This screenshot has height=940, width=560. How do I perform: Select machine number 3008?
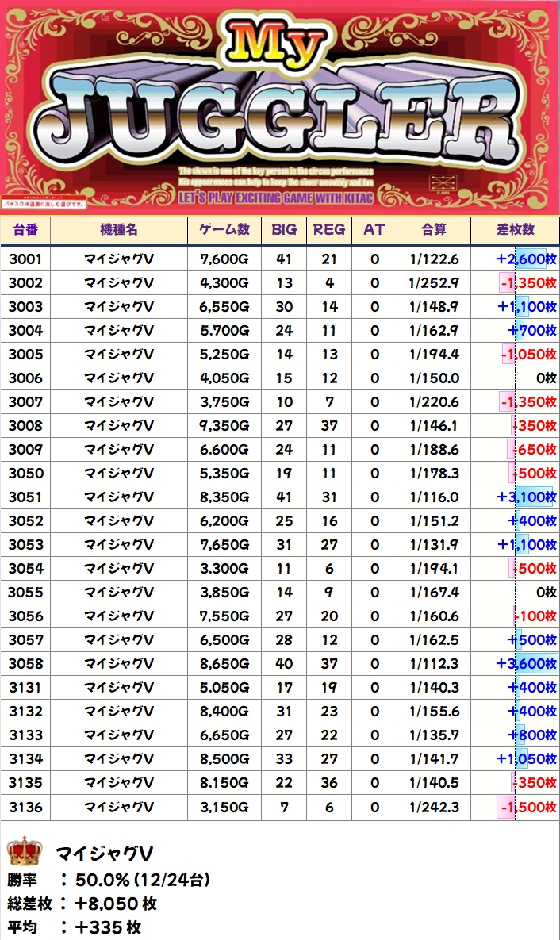[25, 426]
